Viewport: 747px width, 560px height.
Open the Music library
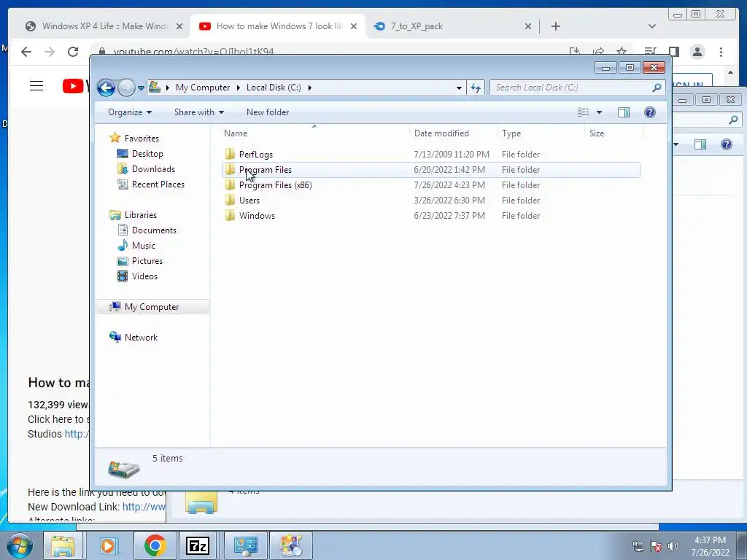pos(144,245)
